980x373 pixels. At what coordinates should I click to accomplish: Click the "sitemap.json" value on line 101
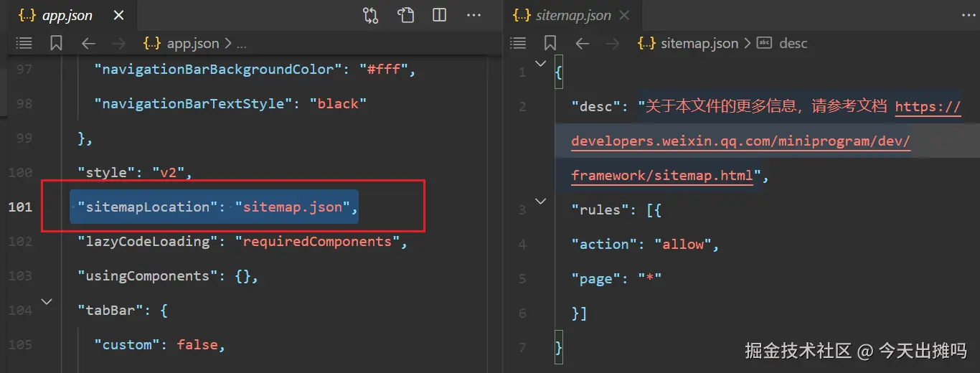point(292,207)
